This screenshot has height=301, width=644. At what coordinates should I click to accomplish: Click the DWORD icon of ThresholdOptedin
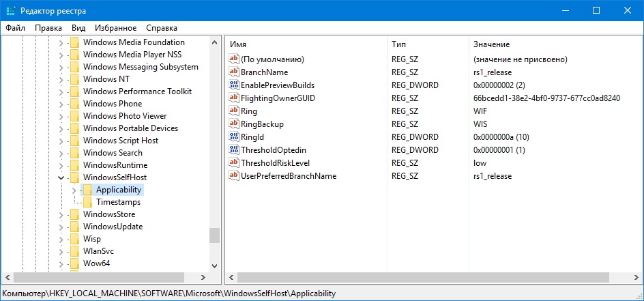click(234, 150)
